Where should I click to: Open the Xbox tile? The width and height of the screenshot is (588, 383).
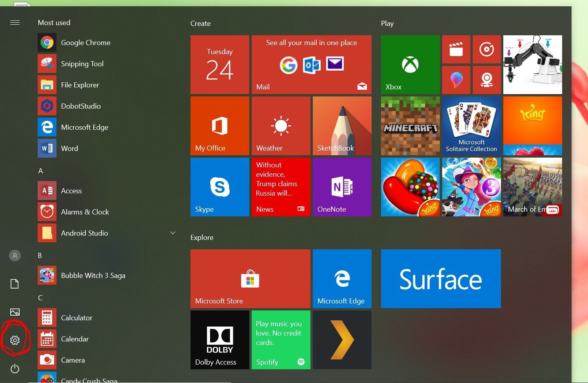(x=410, y=65)
